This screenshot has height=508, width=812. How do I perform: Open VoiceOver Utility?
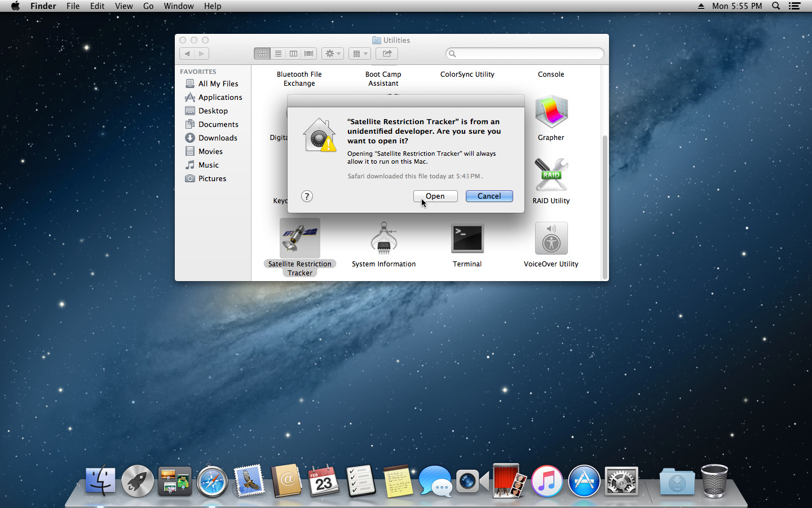click(551, 238)
